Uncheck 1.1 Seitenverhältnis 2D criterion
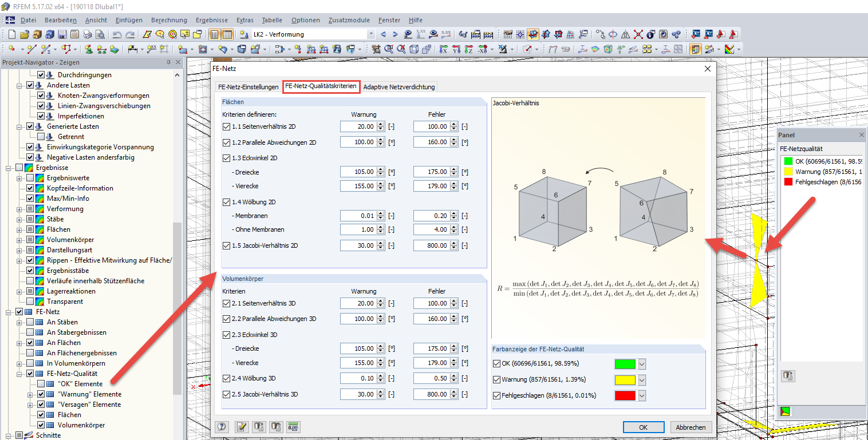868x440 pixels. (227, 126)
